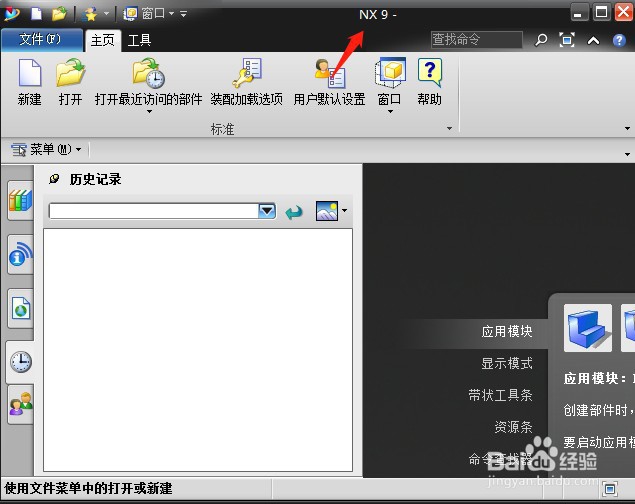Select 显示模式 in welcome list
The height and width of the screenshot is (504, 635).
507,363
